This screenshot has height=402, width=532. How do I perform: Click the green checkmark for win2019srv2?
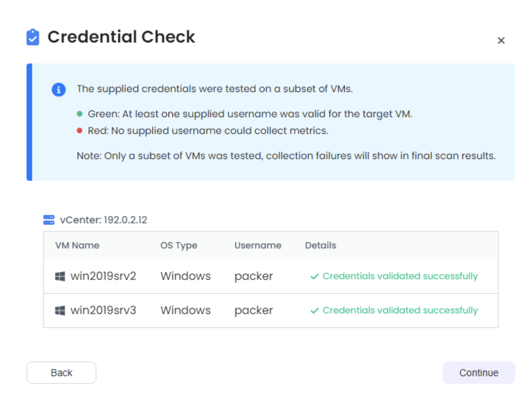pyautogui.click(x=315, y=276)
